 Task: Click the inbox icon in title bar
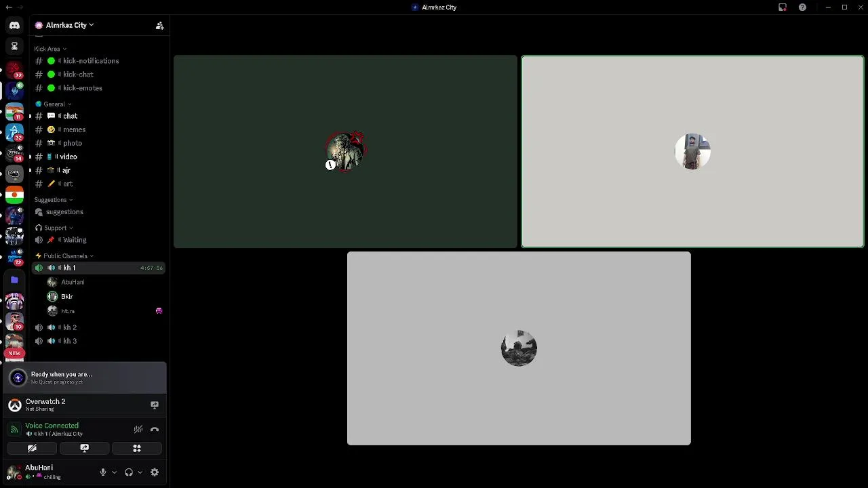(x=783, y=7)
